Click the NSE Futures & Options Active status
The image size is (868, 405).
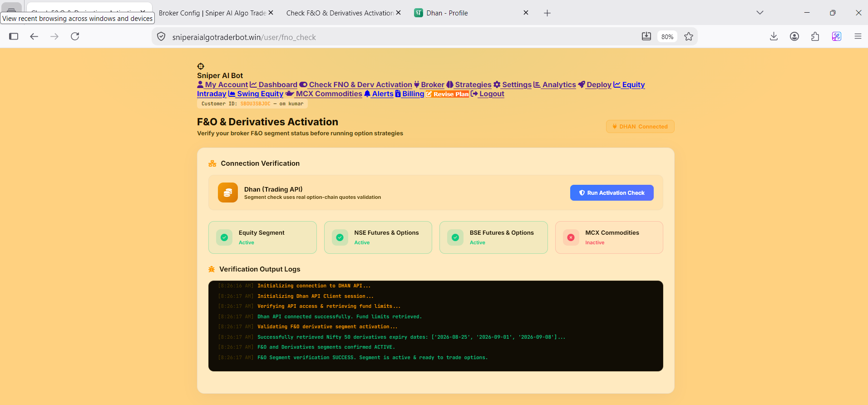[x=362, y=242]
